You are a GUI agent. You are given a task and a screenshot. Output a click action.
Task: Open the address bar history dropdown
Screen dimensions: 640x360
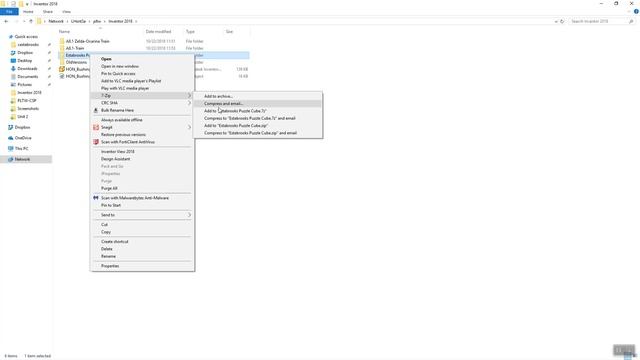(x=556, y=21)
